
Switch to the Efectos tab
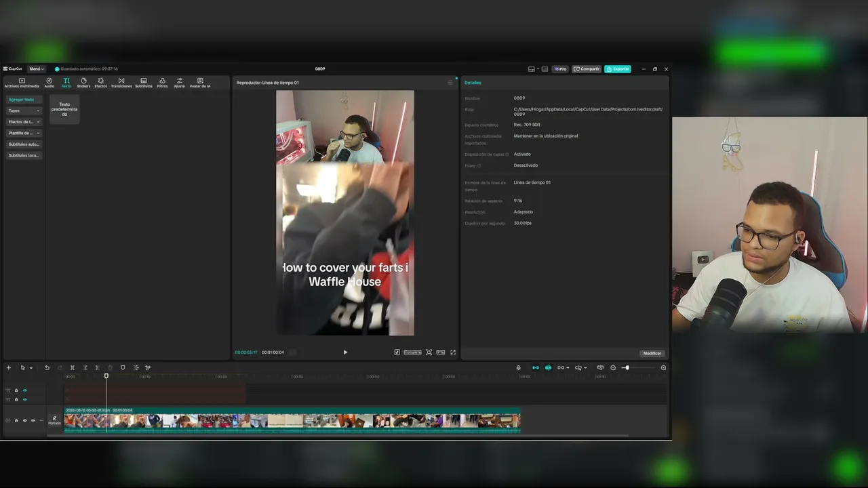pos(100,83)
